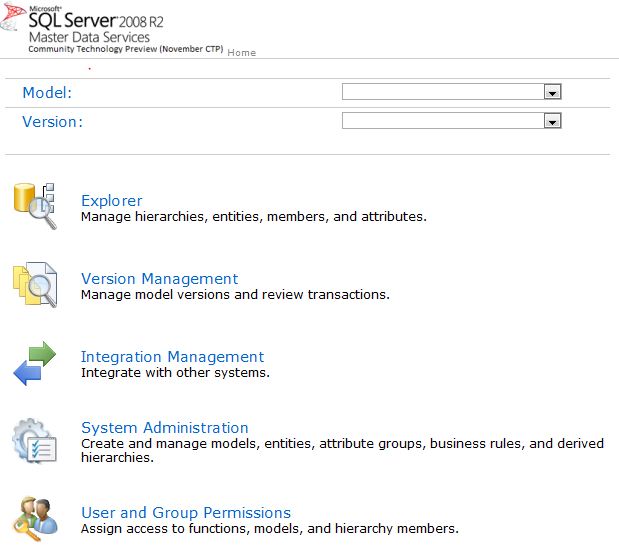Click inside the Model combo box field
Viewport: 619px width, 551px height.
point(442,92)
